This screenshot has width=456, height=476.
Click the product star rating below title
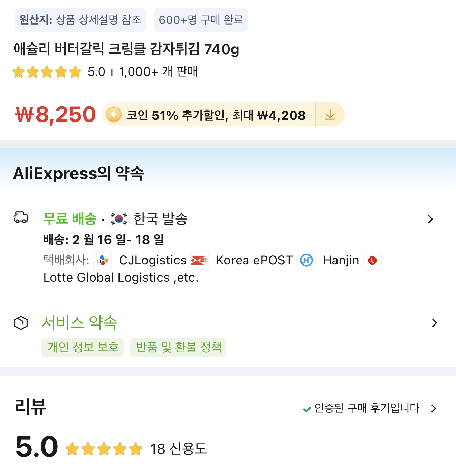(47, 72)
